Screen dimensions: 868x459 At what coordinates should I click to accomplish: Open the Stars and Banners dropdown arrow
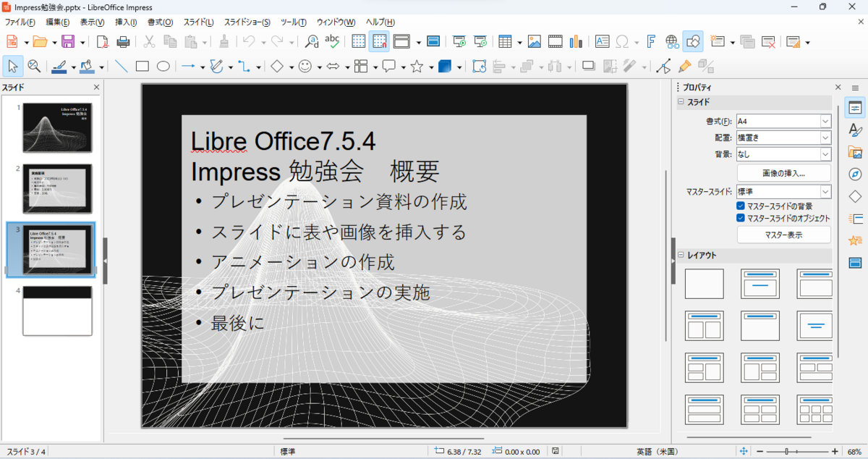tap(430, 67)
